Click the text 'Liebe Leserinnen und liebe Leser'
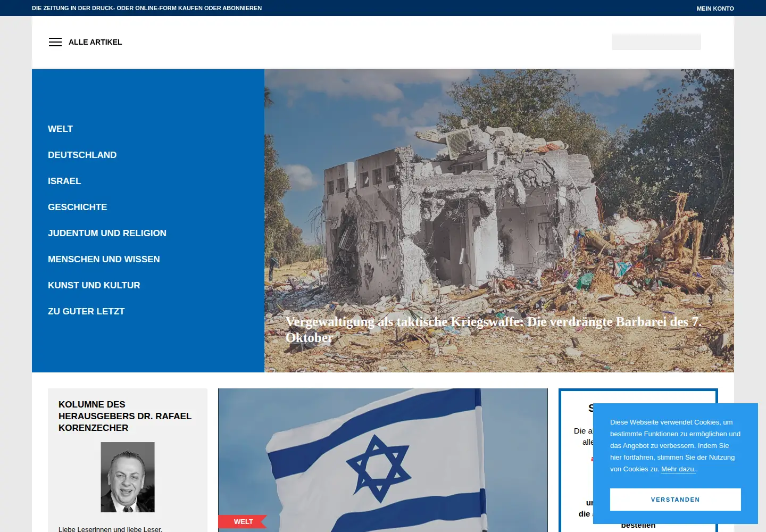The height and width of the screenshot is (532, 766). click(110, 529)
